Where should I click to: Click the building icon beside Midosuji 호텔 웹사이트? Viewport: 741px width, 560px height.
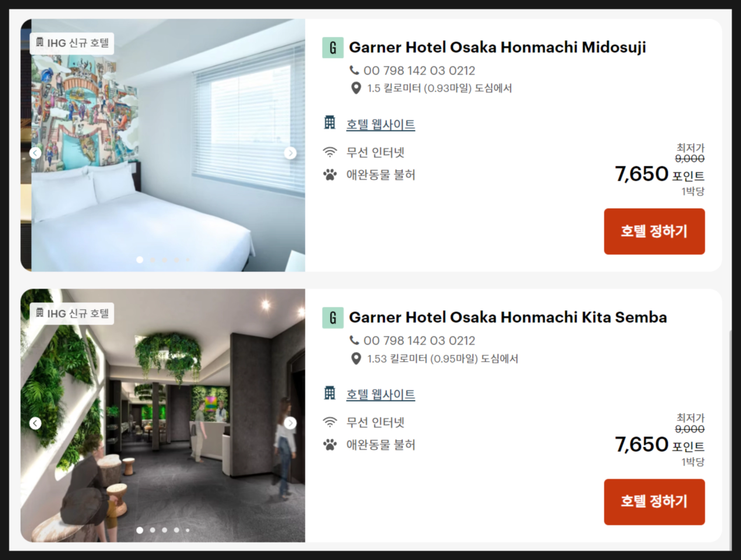pyautogui.click(x=330, y=123)
